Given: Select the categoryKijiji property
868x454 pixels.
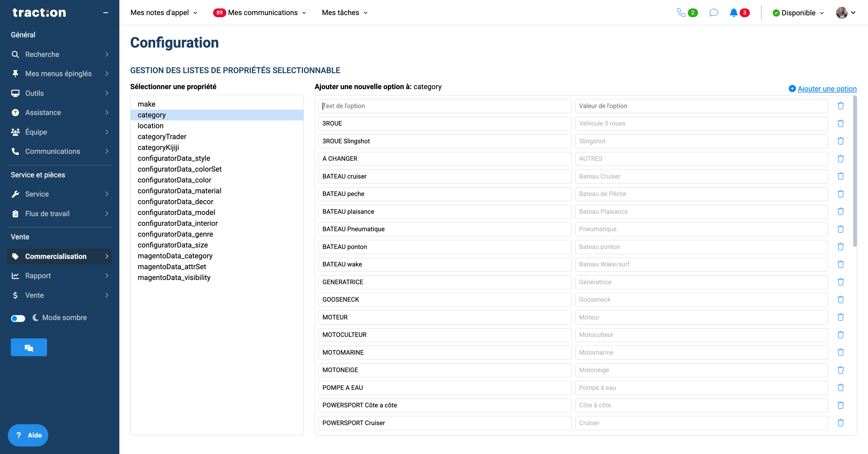Looking at the screenshot, I should tap(217, 148).
